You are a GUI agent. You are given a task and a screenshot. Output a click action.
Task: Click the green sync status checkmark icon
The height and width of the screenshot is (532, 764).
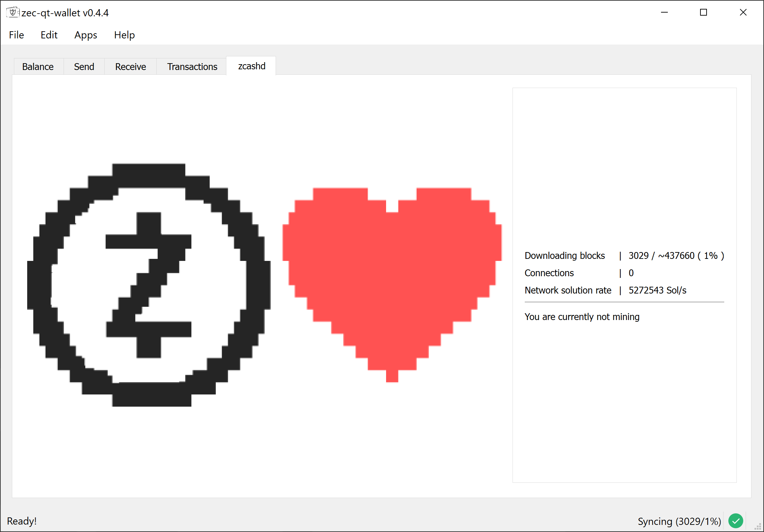click(736, 521)
